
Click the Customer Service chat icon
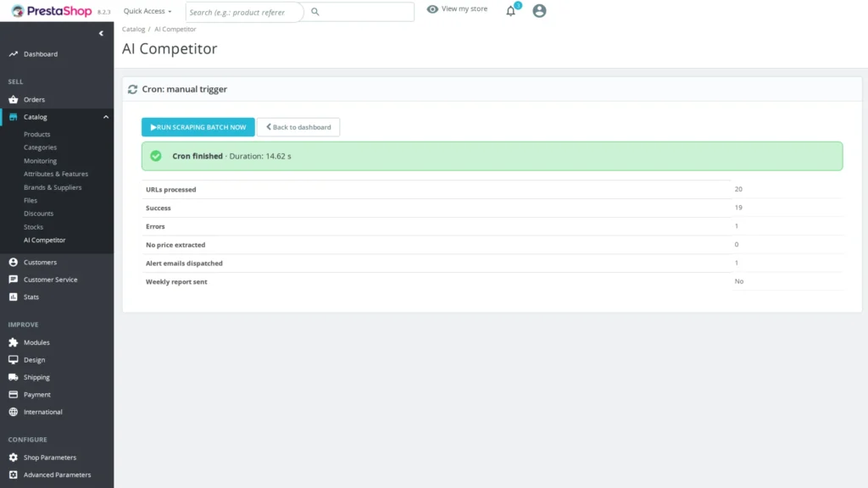coord(14,280)
